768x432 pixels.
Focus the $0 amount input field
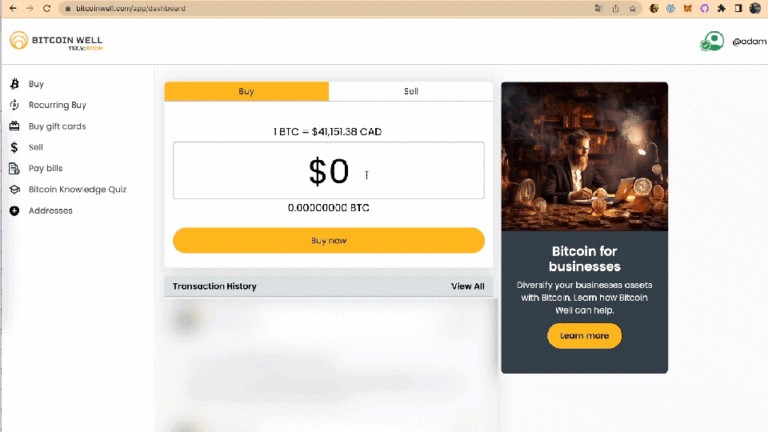click(x=329, y=170)
